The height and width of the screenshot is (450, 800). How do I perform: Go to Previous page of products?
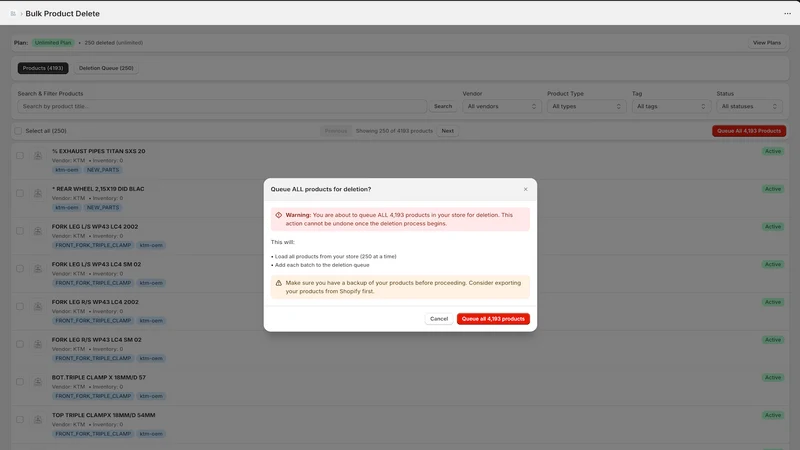click(x=336, y=131)
